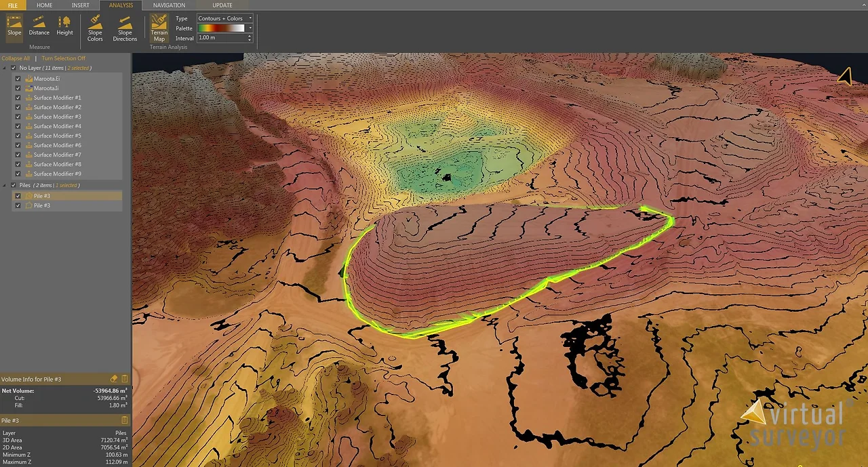Select the Maroota.Ei layer label

[47, 79]
